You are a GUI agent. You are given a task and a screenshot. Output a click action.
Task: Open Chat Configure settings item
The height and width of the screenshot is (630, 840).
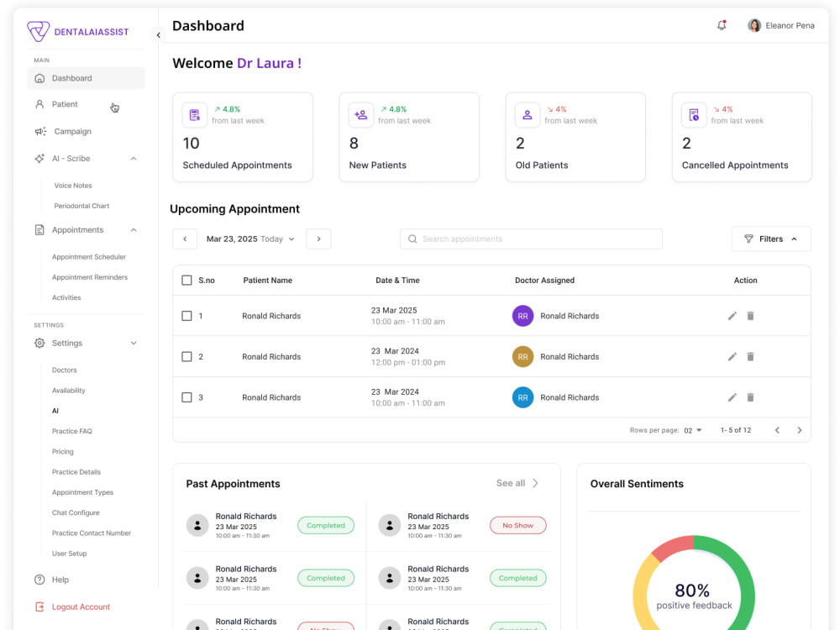(76, 512)
